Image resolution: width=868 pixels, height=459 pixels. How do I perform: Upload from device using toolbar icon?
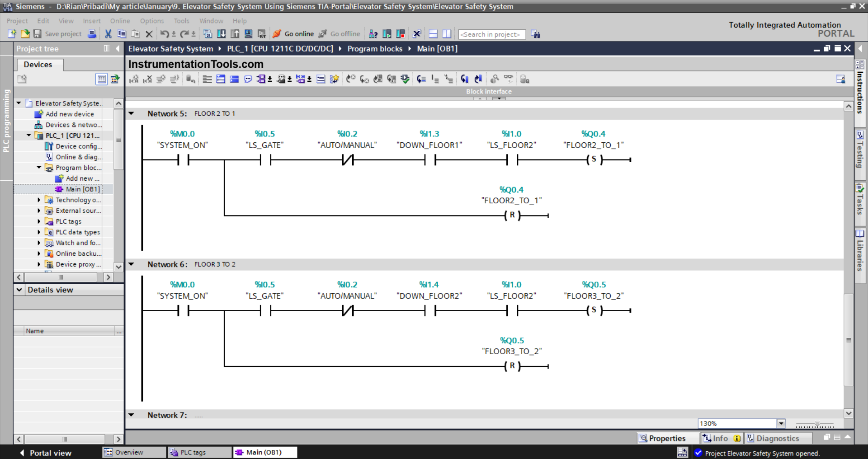[235, 34]
